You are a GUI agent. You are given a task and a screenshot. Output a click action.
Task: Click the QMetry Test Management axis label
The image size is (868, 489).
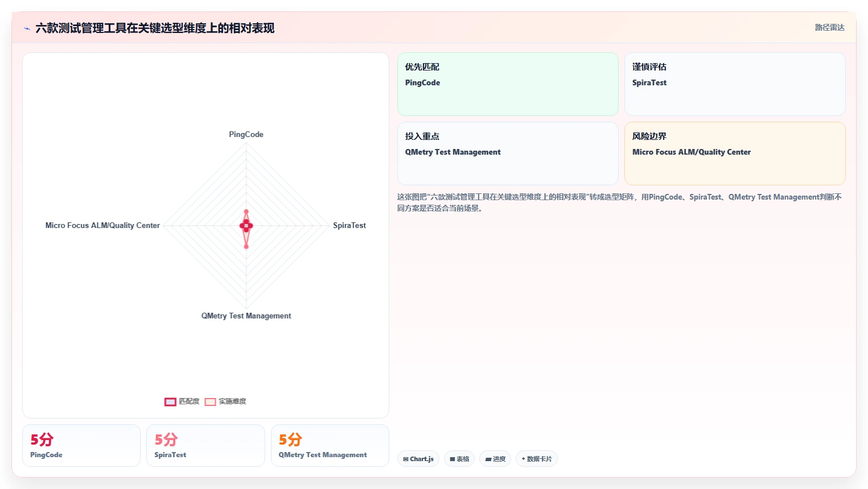(x=246, y=316)
